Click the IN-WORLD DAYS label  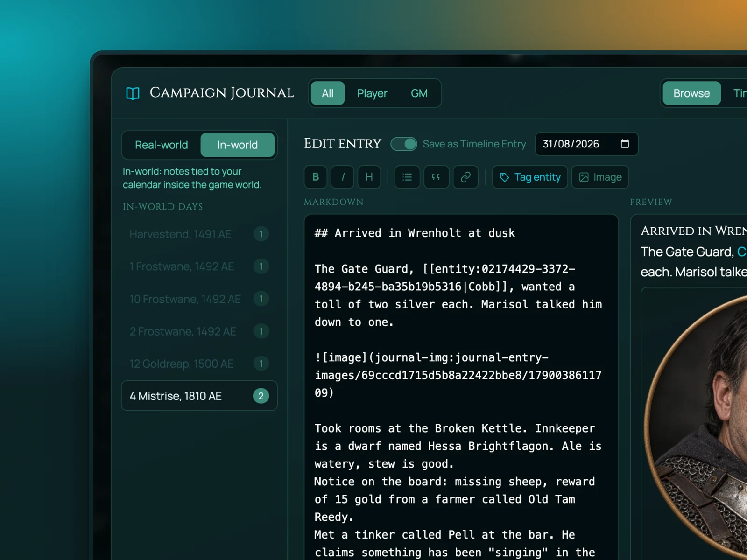(x=162, y=207)
